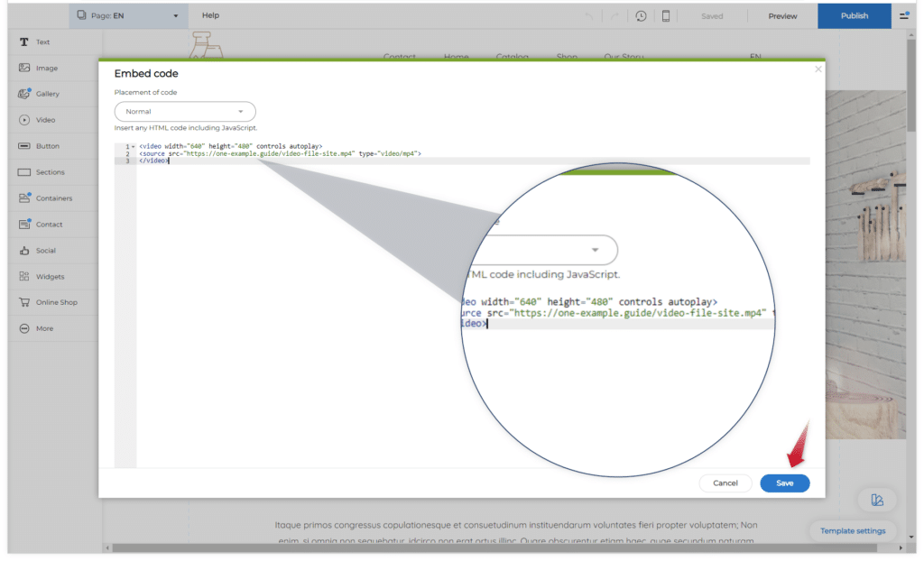The image size is (924, 561).
Task: Open the Help menu
Action: coord(210,16)
